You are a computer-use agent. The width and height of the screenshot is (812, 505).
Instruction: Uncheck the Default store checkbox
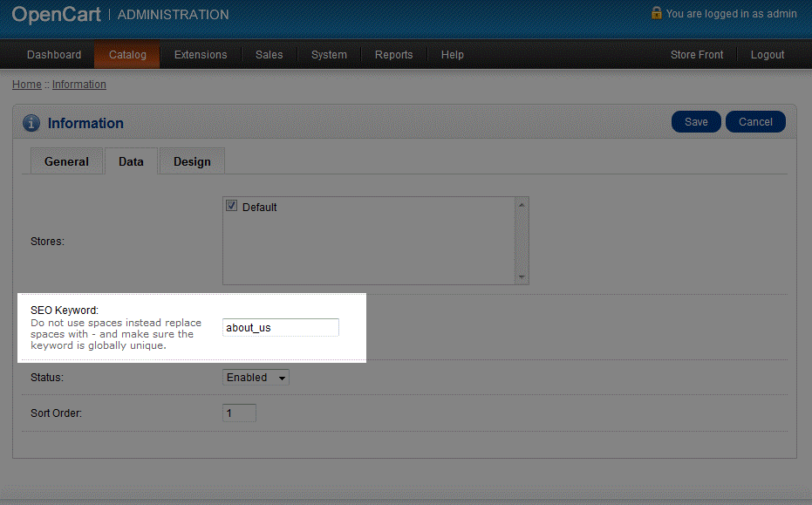232,207
